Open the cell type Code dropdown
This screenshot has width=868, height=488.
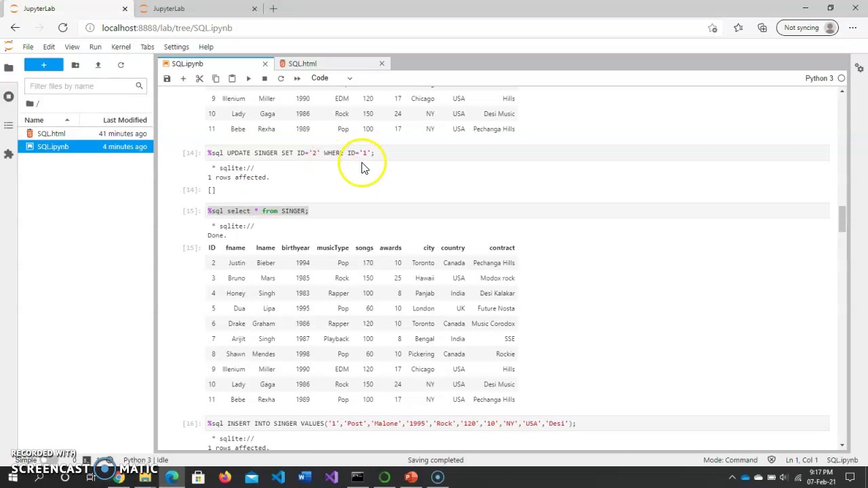coord(332,78)
